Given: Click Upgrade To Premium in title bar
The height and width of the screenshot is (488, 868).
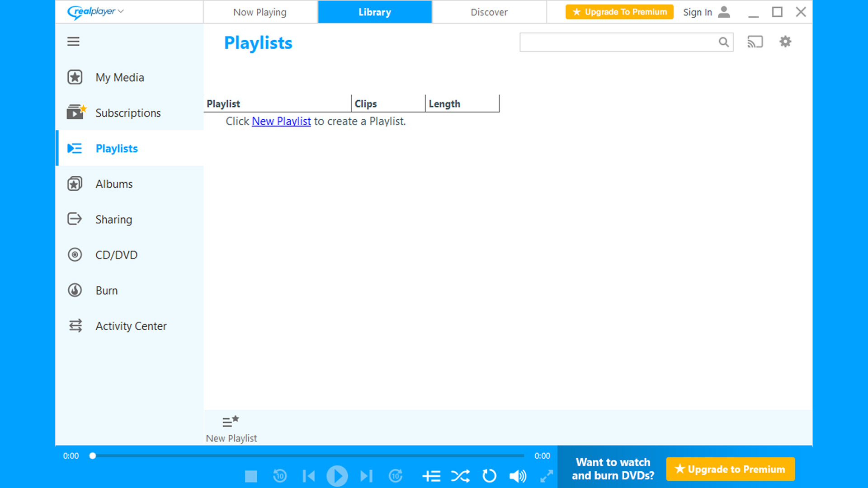Looking at the screenshot, I should 619,12.
